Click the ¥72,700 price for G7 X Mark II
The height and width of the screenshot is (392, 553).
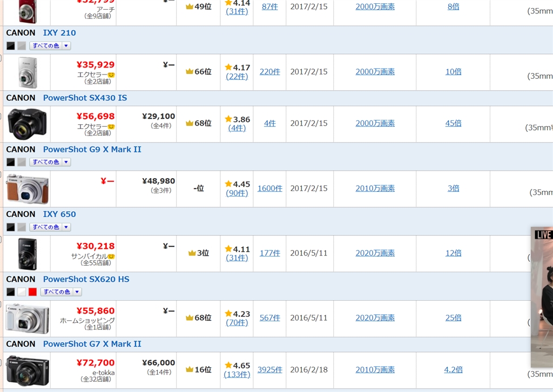click(x=96, y=363)
